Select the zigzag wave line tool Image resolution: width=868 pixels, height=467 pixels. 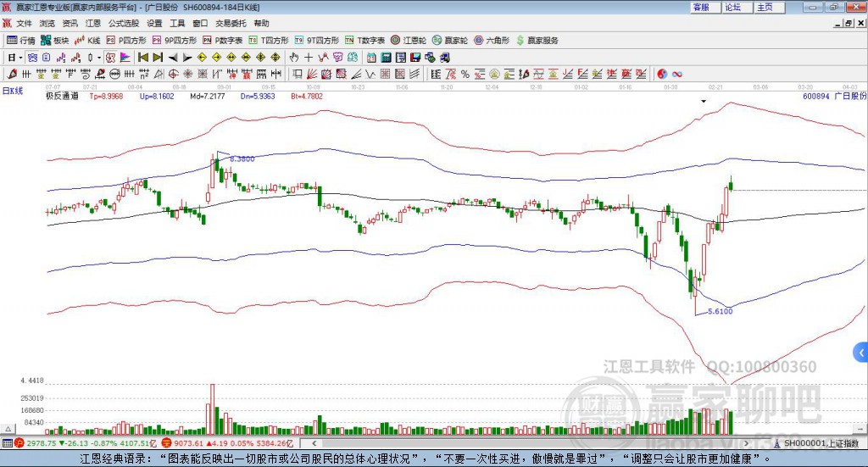point(370,74)
